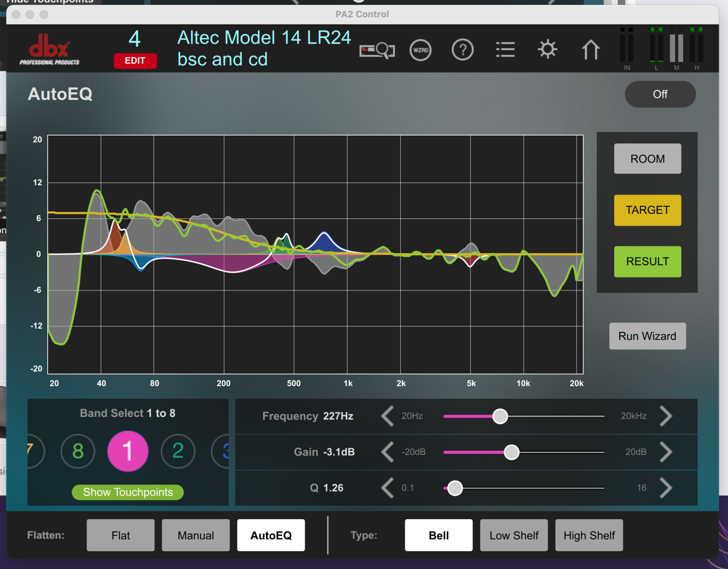Open the device search icon

(377, 50)
